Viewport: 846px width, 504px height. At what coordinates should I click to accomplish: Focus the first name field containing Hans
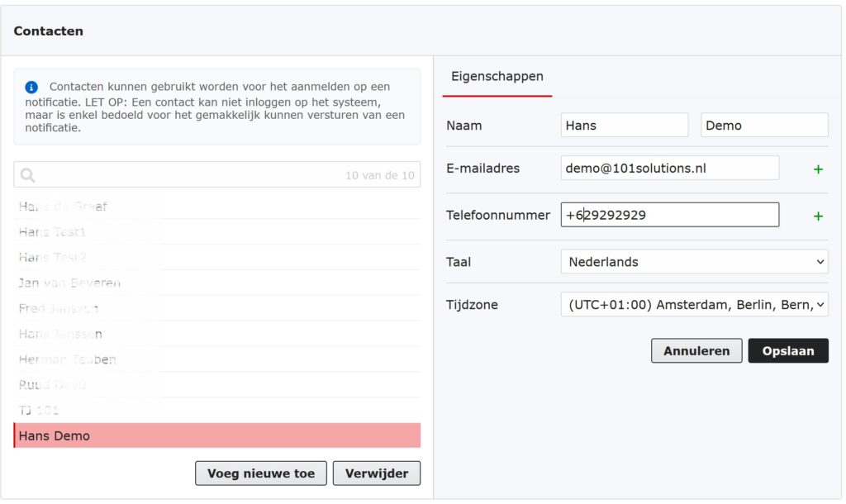(624, 126)
